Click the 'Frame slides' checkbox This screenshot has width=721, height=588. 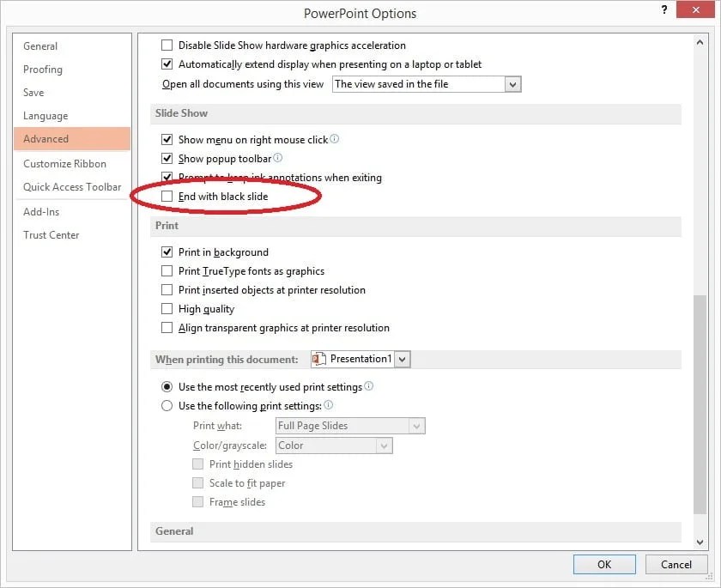[x=197, y=501]
